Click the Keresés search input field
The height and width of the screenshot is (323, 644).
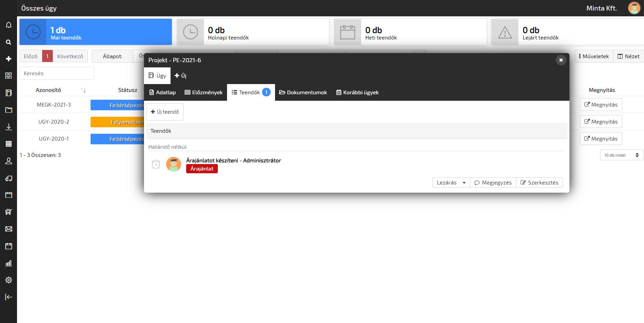57,74
